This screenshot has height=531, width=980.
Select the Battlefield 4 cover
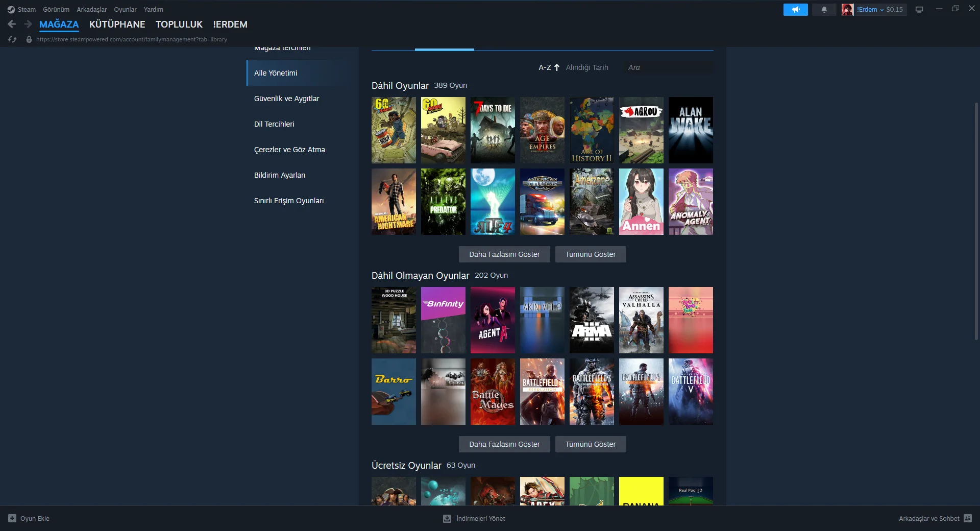pyautogui.click(x=641, y=392)
